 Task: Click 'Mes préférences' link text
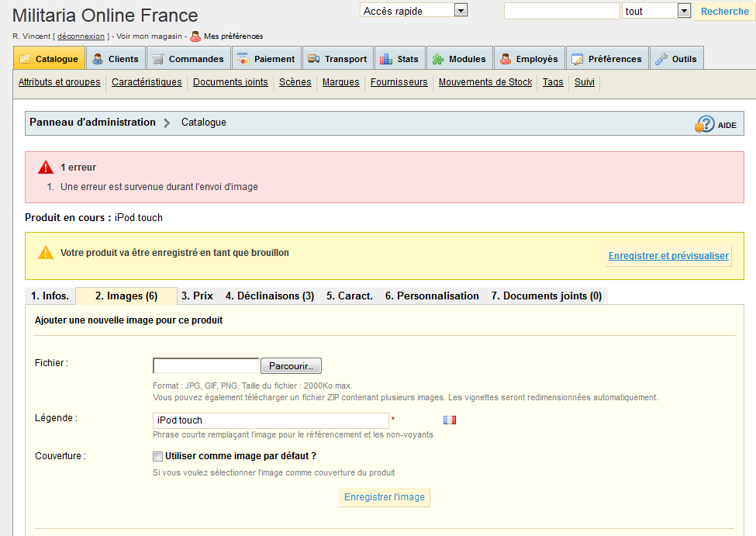tap(233, 36)
